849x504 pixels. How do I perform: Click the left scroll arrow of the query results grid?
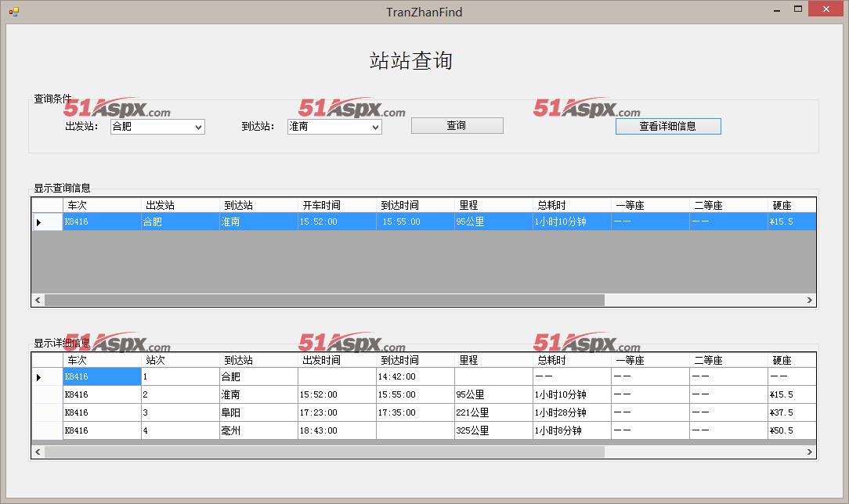tap(38, 300)
